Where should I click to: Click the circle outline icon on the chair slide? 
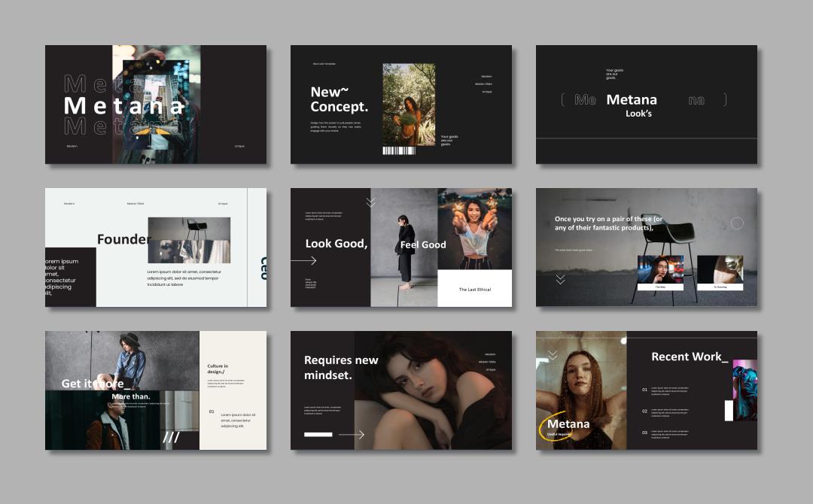[737, 223]
